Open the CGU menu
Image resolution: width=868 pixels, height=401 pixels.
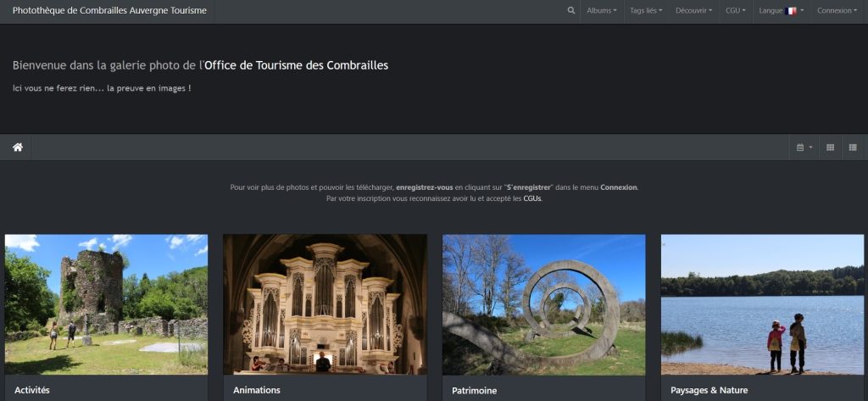735,11
